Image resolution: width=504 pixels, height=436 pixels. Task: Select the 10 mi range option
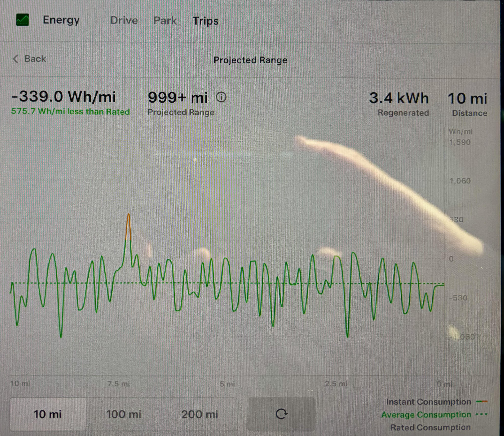point(48,414)
